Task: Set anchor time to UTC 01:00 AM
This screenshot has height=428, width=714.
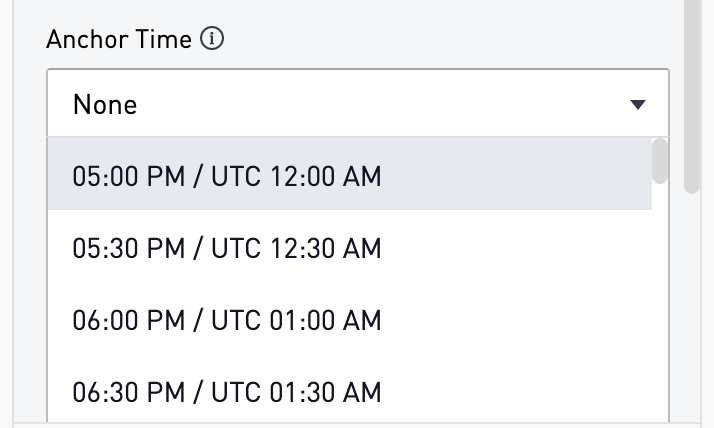Action: coord(350,320)
